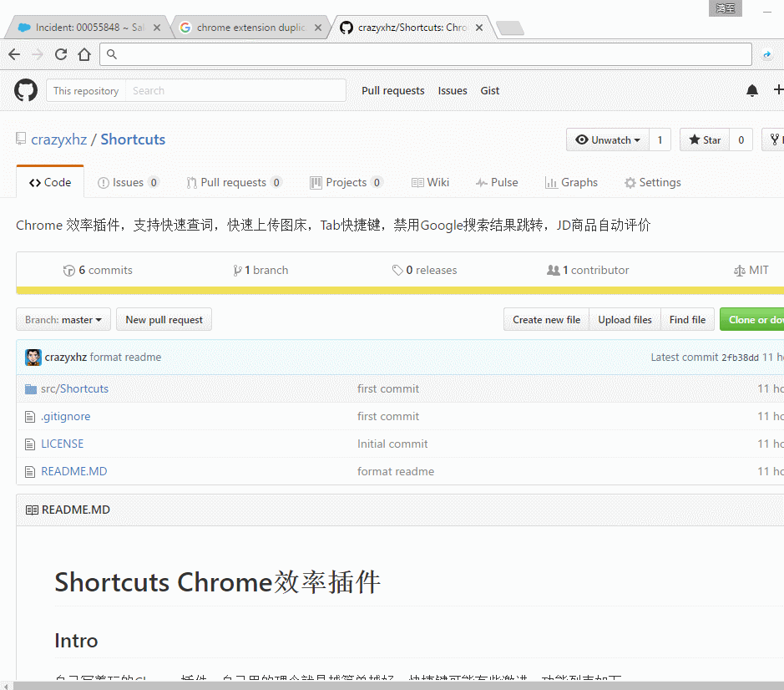Close the Salesforce Incident tab
This screenshot has height=690, width=784.
coord(157,28)
